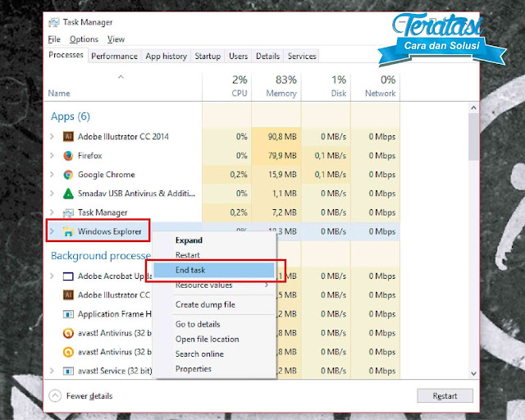This screenshot has width=525, height=420.
Task: Click the Google Chrome icon in Apps list
Action: point(68,175)
